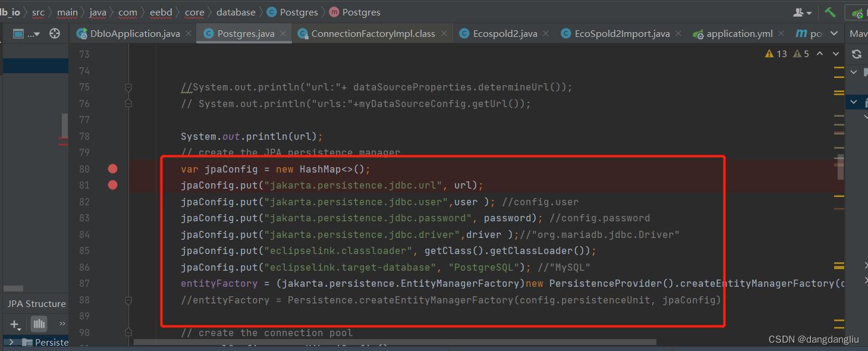This screenshot has width=868, height=351.
Task: Click the 5 weak warnings indicator
Action: point(800,54)
